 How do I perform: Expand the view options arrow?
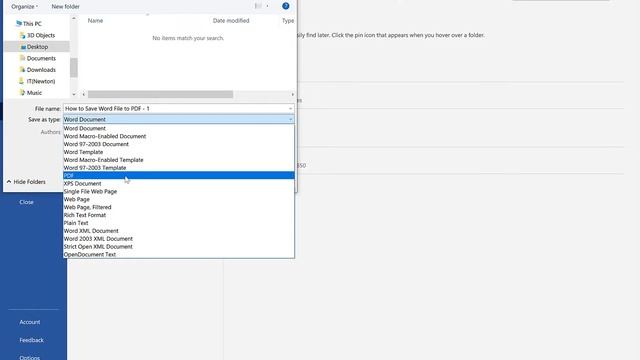click(x=267, y=6)
